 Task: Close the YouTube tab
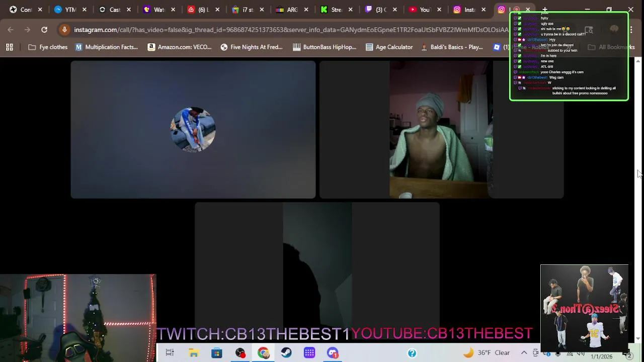[439, 10]
